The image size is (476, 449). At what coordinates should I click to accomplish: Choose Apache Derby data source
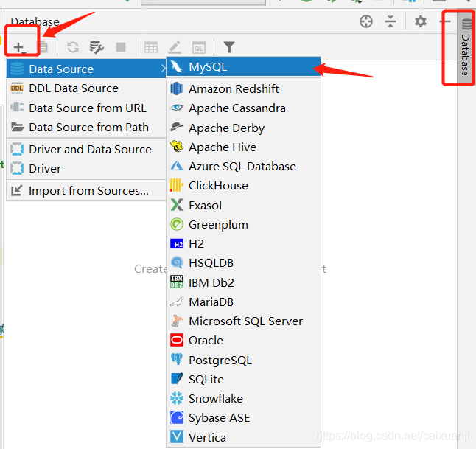pyautogui.click(x=243, y=128)
